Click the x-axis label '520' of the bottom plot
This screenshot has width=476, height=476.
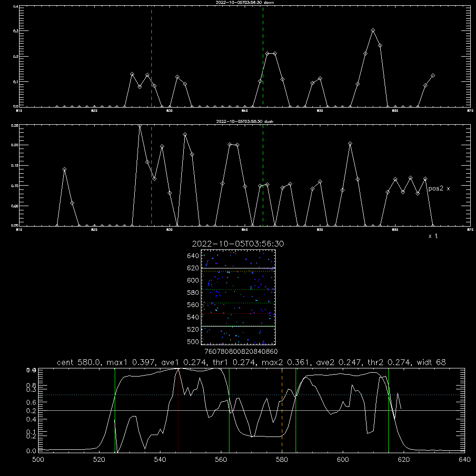99,460
